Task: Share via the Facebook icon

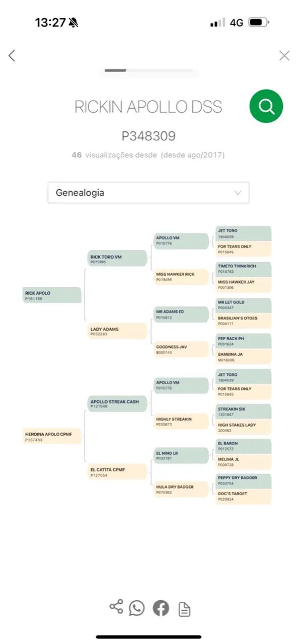Action: [161, 608]
